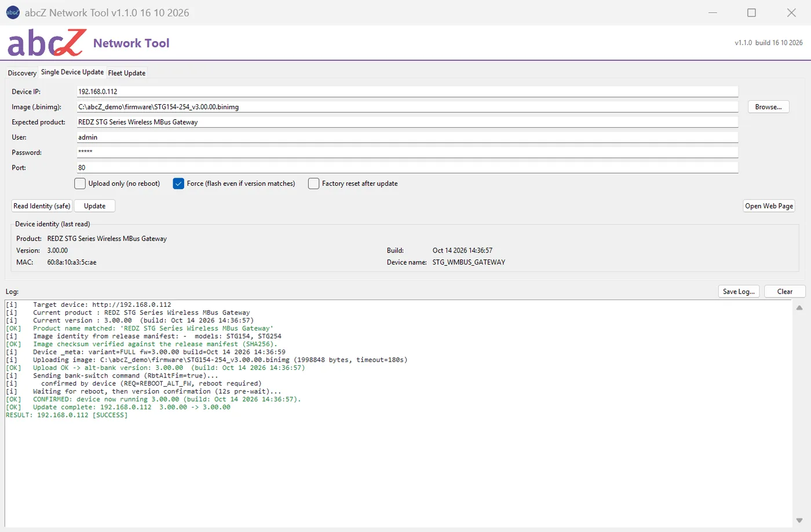Click the User field containing admin
This screenshot has height=532, width=811.
(407, 137)
